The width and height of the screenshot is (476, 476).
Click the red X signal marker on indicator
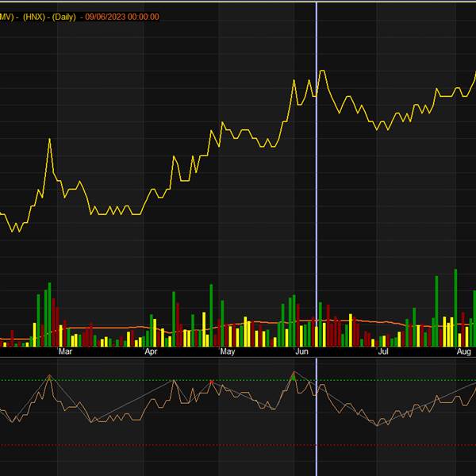tap(212, 382)
